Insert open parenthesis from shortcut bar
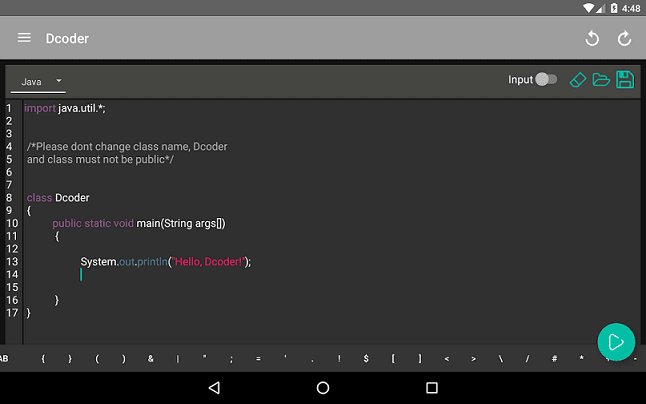 pos(97,358)
